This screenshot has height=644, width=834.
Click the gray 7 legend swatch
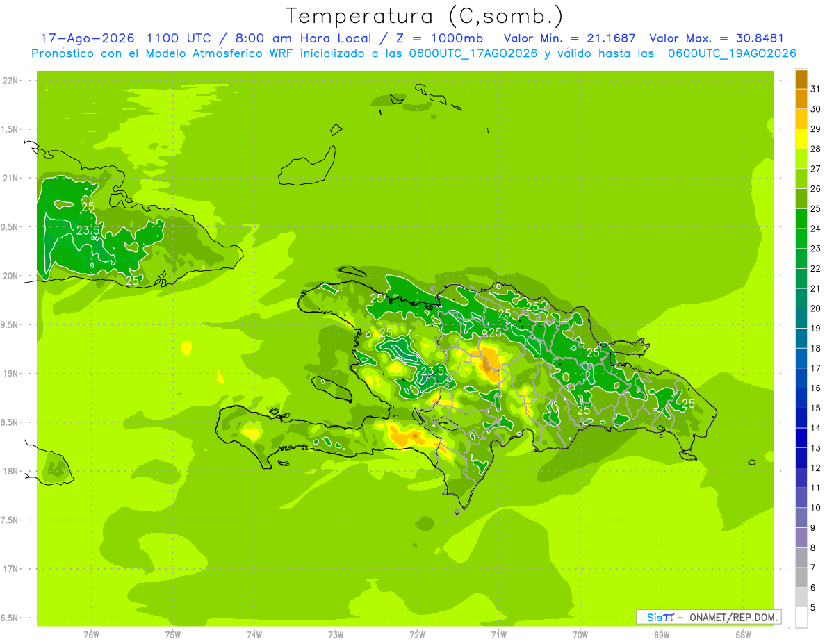(801, 558)
